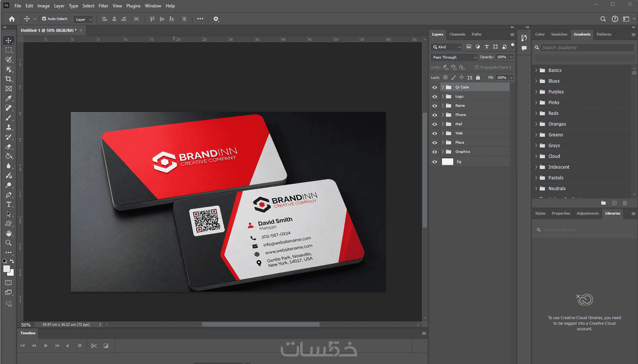
Task: Select the Rectangular Marquee tool
Action: (x=9, y=50)
